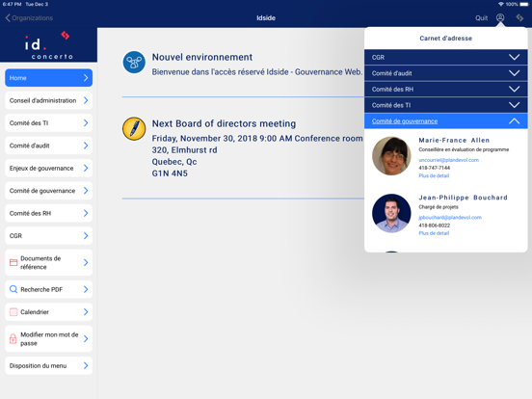Click Nouvel environnement heading

pyautogui.click(x=202, y=57)
